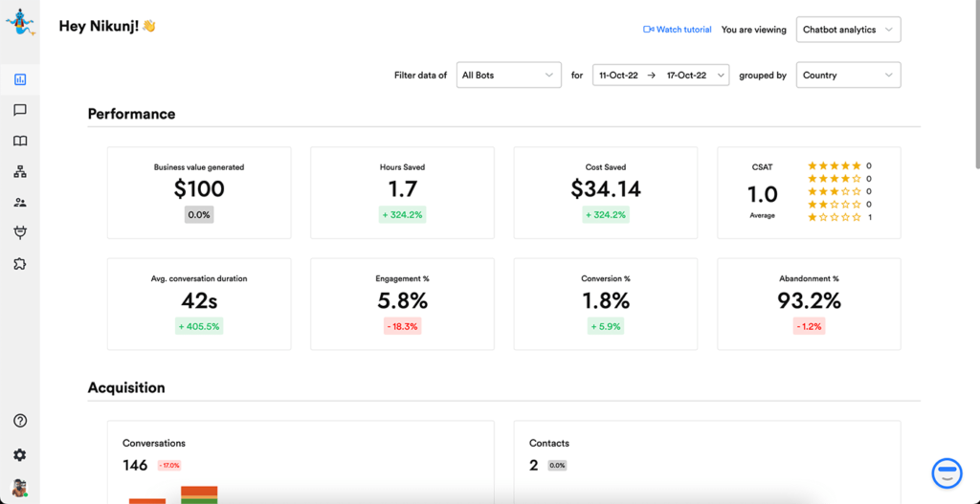
Task: Expand the All Bots filter dropdown
Action: coord(508,75)
